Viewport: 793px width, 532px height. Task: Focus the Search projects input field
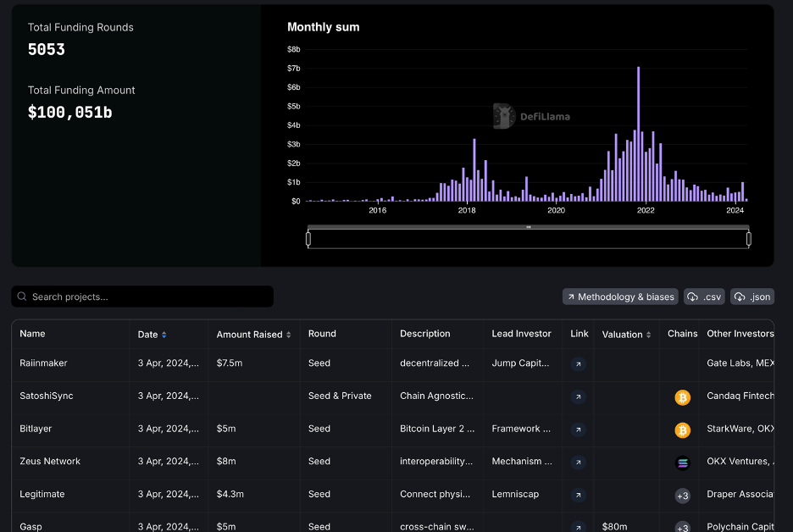click(144, 296)
